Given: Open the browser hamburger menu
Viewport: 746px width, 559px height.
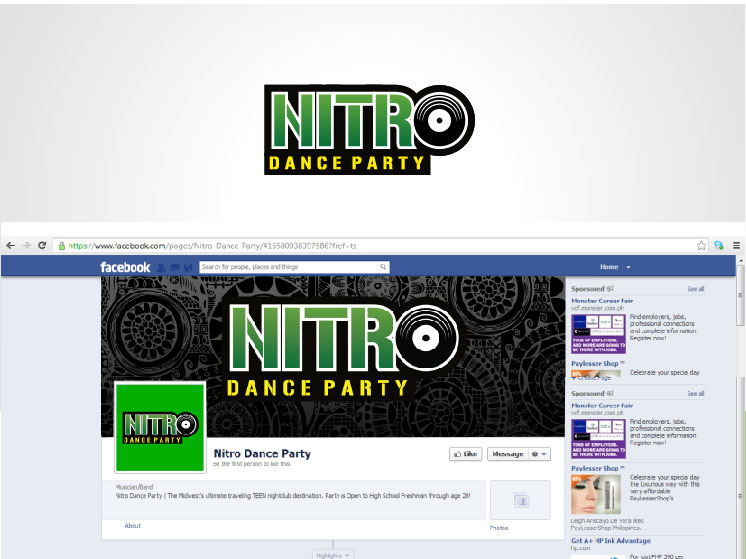Looking at the screenshot, I should 736,245.
